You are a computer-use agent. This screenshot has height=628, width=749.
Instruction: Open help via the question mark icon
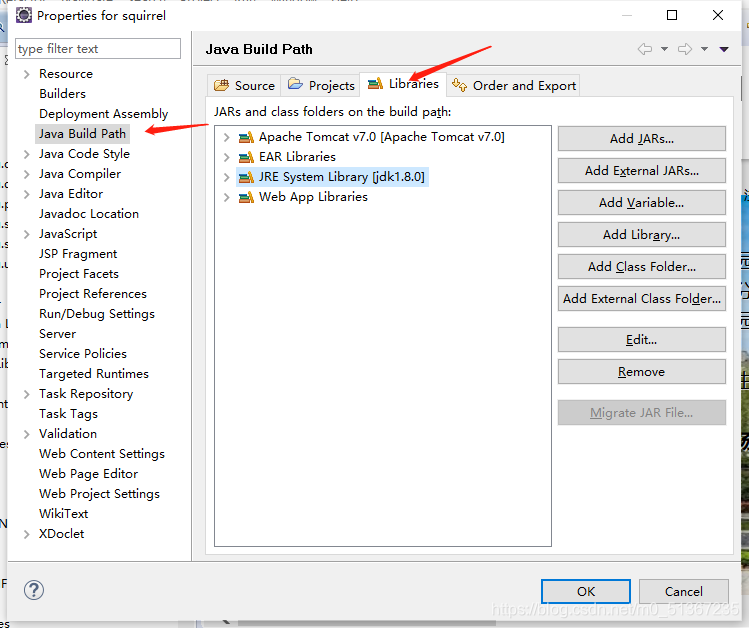point(34,590)
